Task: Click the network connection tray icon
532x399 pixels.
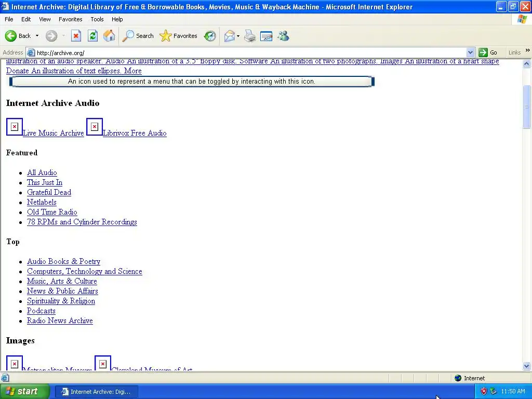Action: [493, 392]
